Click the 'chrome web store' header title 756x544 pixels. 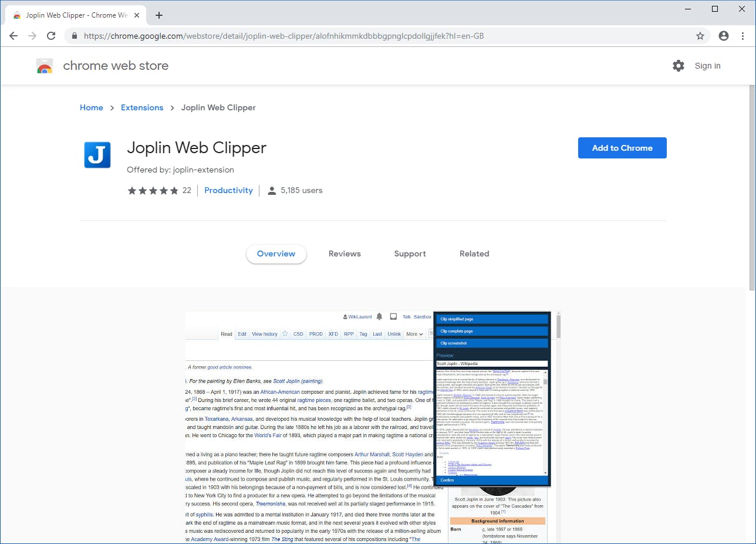116,66
